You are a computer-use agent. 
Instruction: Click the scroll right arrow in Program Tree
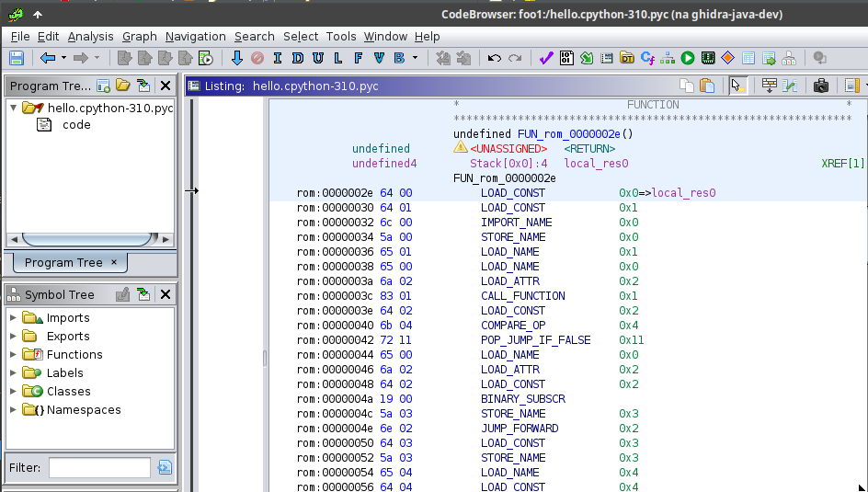coord(166,240)
